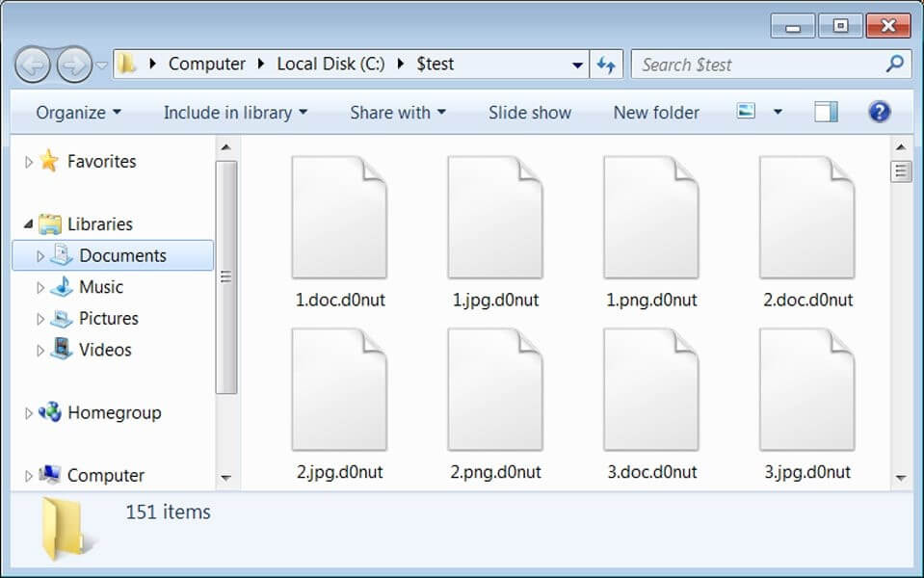Click the navigation pane scrollbar thumb

click(x=226, y=276)
